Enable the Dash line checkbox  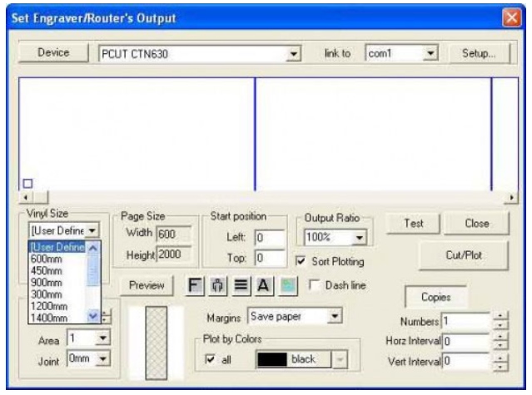(315, 285)
